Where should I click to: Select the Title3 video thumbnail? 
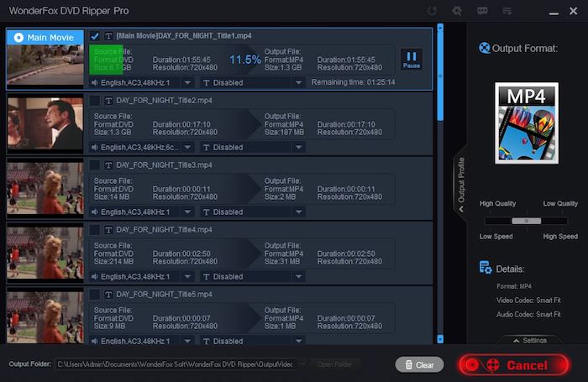(x=45, y=189)
